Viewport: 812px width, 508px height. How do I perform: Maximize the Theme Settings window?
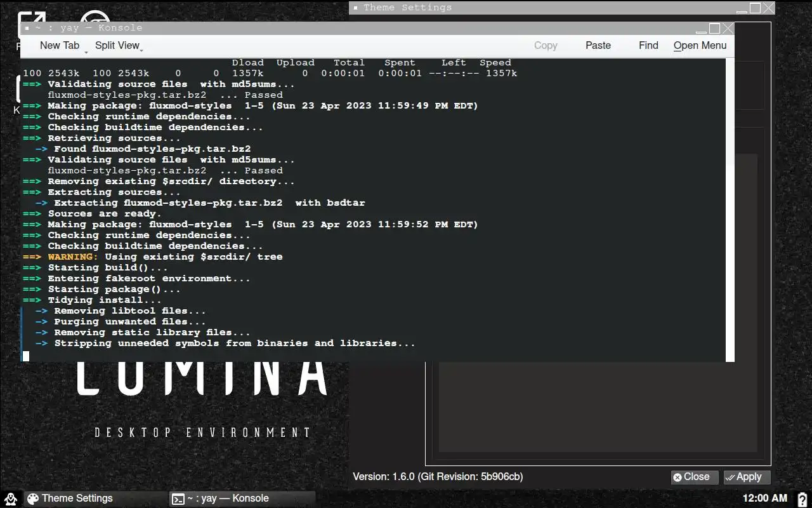click(755, 8)
